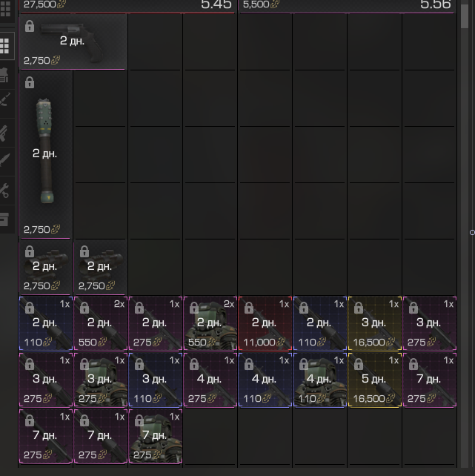Select the armor suit card with 3 дн.
This screenshot has width=475, height=476.
click(x=100, y=380)
